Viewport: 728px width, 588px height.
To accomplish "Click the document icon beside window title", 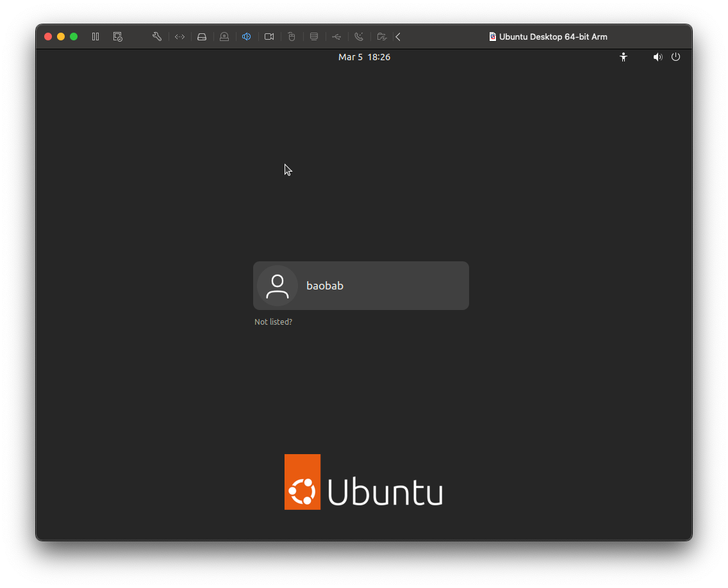I will (x=493, y=37).
